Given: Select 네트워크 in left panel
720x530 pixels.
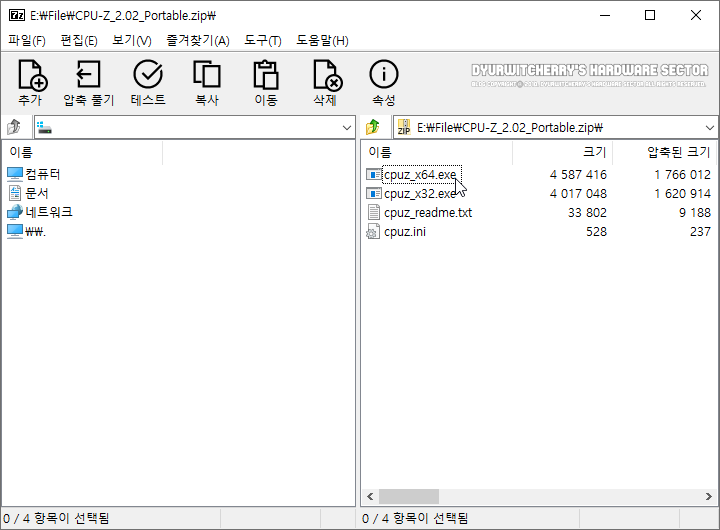Looking at the screenshot, I should [49, 212].
